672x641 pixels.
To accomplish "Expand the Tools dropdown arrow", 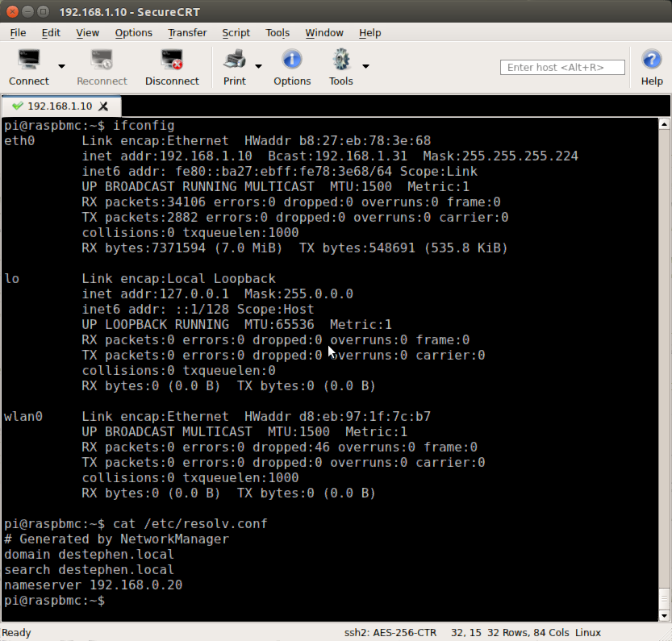I will 365,66.
